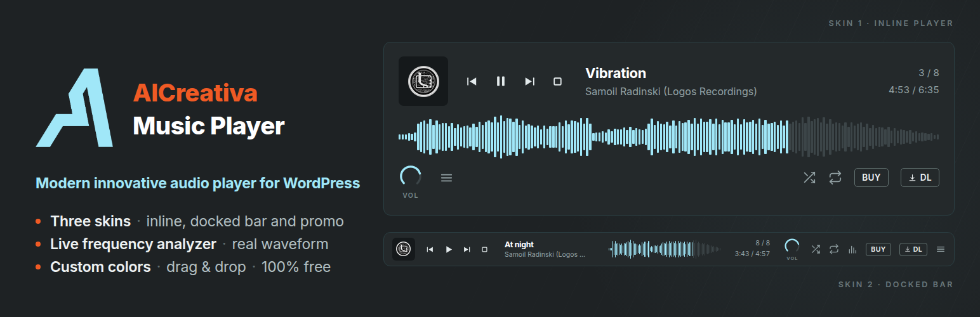
Task: Go to previous track in docked bar
Action: [x=430, y=250]
